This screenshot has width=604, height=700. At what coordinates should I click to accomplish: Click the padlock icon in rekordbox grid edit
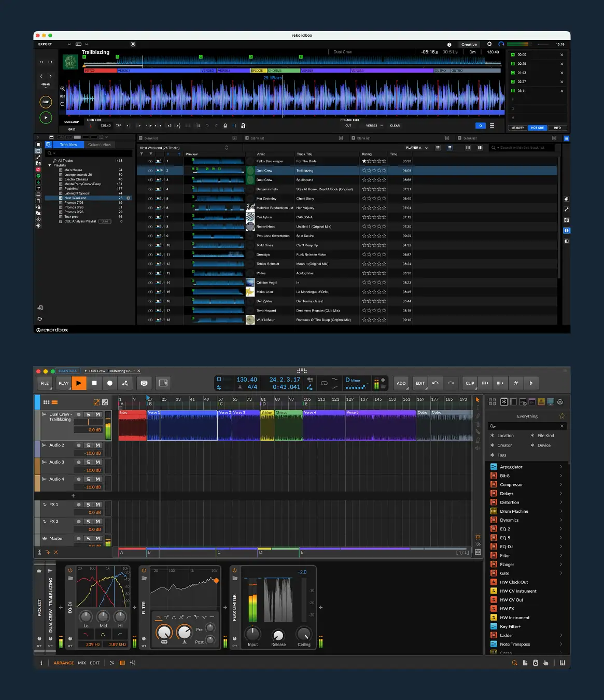tap(243, 125)
